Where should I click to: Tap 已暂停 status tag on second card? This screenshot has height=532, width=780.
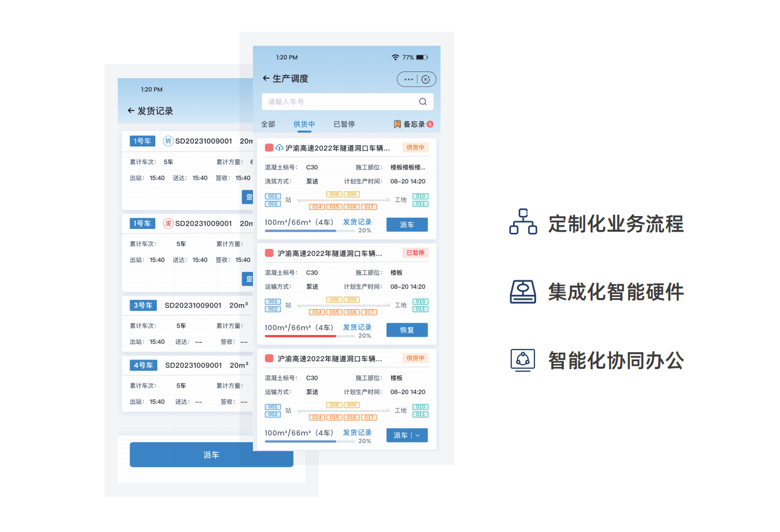pos(415,253)
